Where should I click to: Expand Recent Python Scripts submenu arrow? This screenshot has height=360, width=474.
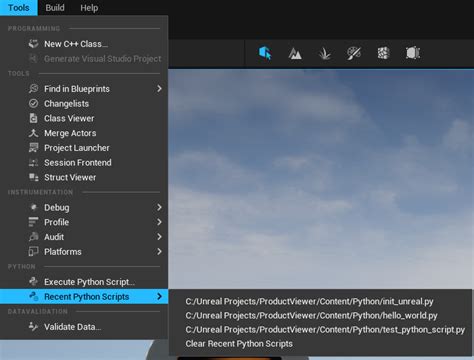click(159, 296)
